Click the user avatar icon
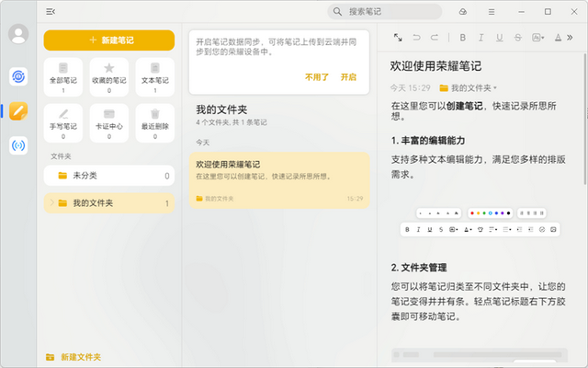Image resolution: width=588 pixels, height=368 pixels. pos(17,34)
